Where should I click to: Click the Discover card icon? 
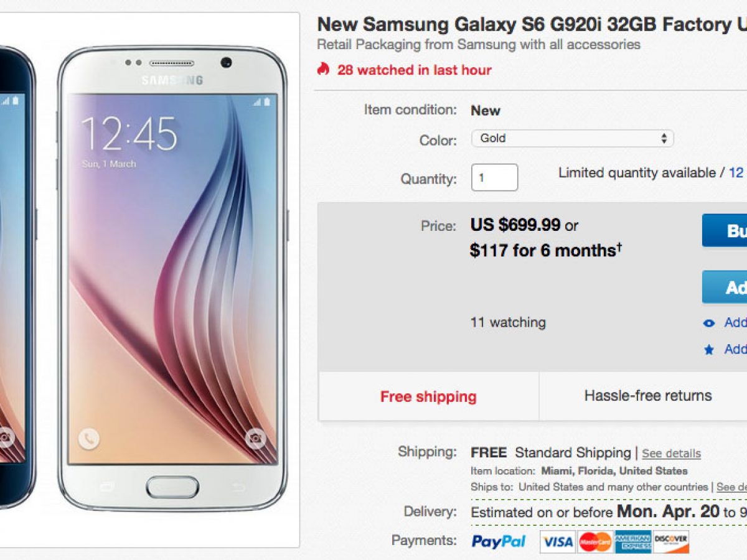[670, 542]
